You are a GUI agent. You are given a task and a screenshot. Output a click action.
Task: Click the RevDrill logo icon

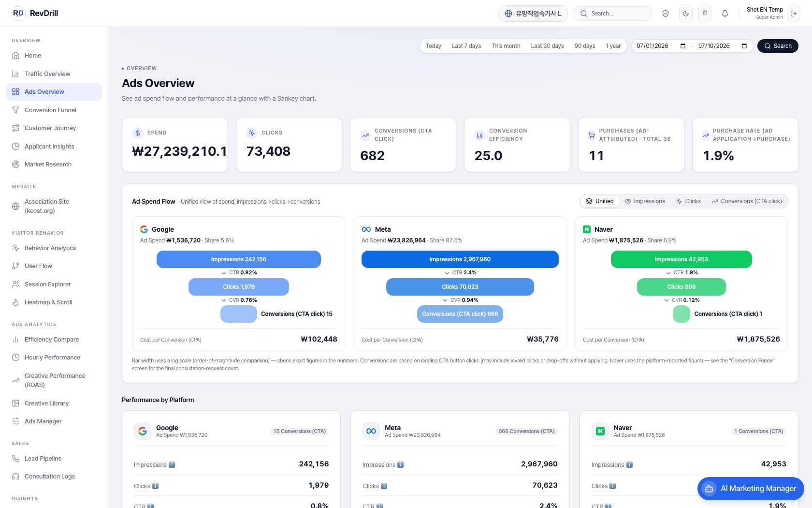(x=18, y=13)
